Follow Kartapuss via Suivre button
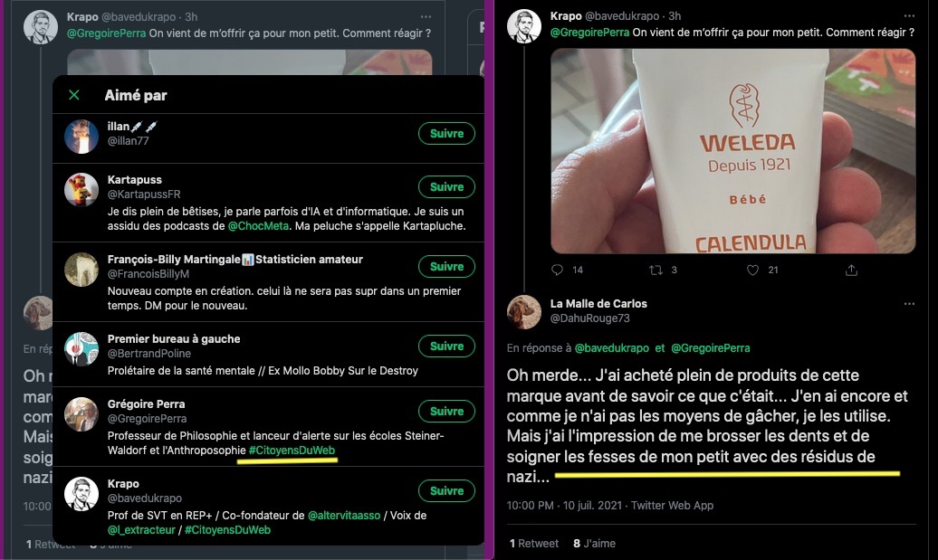Viewport: 938px width, 560px height. pos(446,186)
